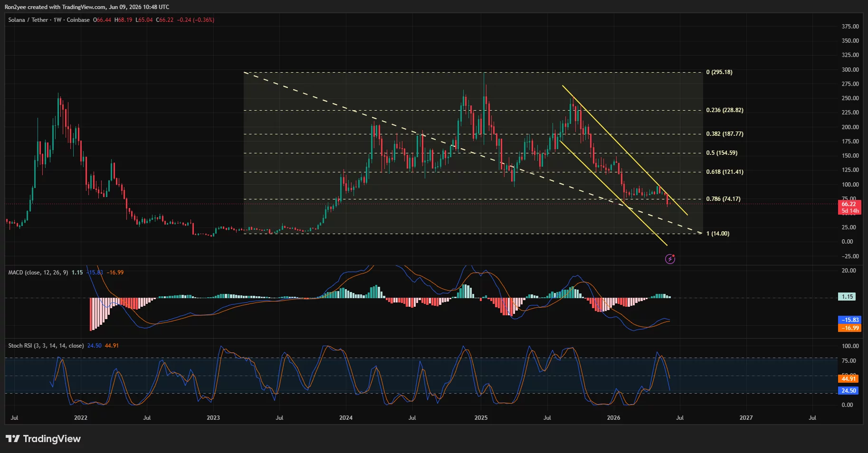Viewport: 868px width, 453px height.
Task: Click the blue MACD value tag -15.83
Action: click(849, 320)
